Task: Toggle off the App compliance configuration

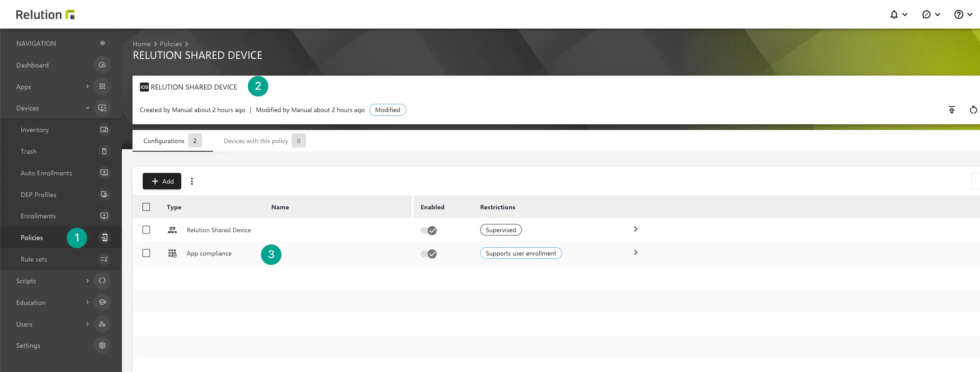Action: 428,253
